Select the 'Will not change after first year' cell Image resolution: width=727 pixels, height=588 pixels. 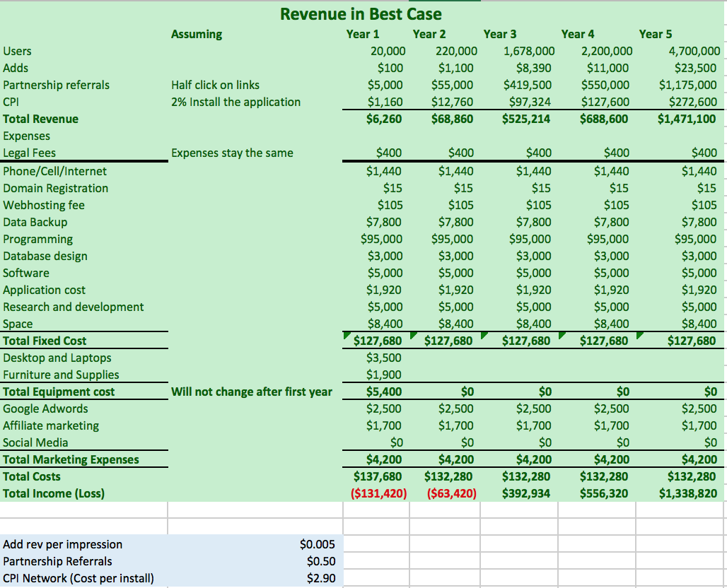point(251,392)
